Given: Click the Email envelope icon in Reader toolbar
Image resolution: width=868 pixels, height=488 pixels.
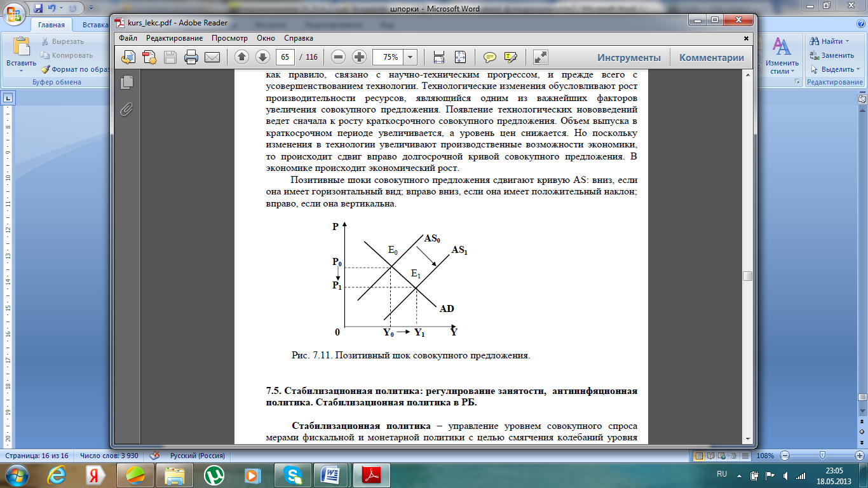Looking at the screenshot, I should point(212,57).
